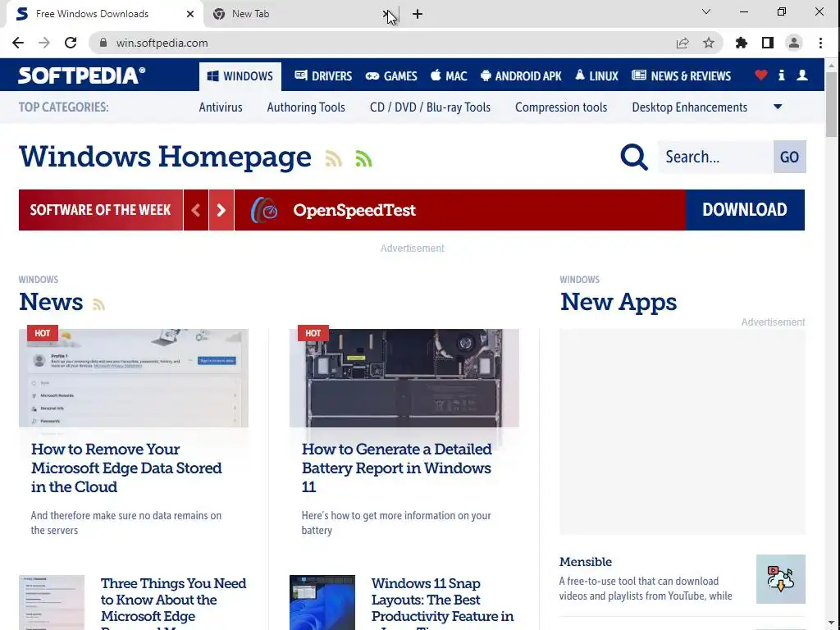Click the GO search button
Image resolution: width=840 pixels, height=630 pixels.
point(789,157)
